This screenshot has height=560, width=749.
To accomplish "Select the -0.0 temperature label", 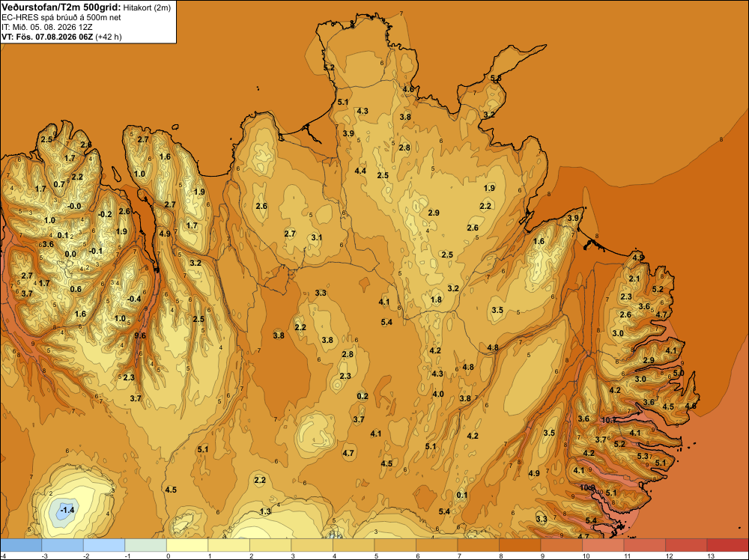I will click(x=74, y=206).
